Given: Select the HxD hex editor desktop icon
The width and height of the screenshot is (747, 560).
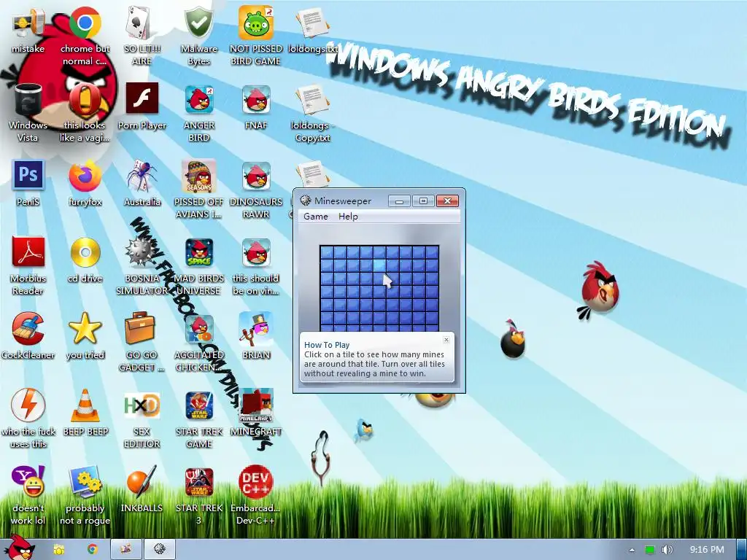Looking at the screenshot, I should coord(142,405).
